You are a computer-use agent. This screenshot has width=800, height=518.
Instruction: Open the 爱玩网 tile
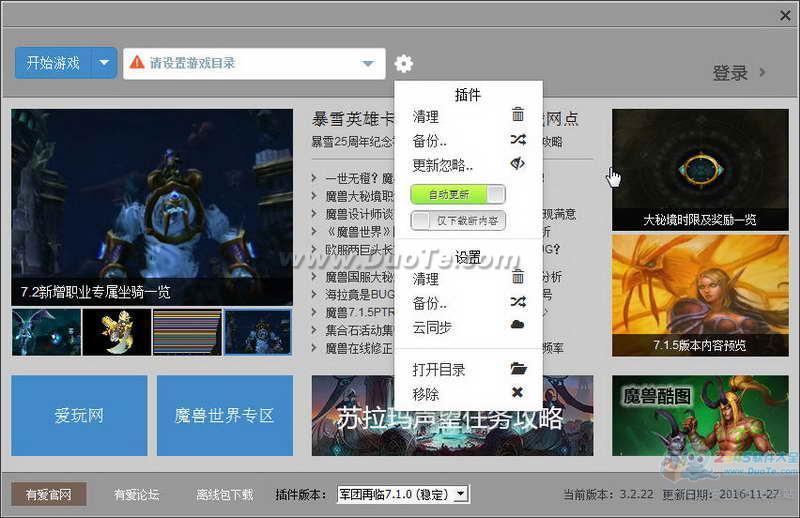tap(79, 415)
